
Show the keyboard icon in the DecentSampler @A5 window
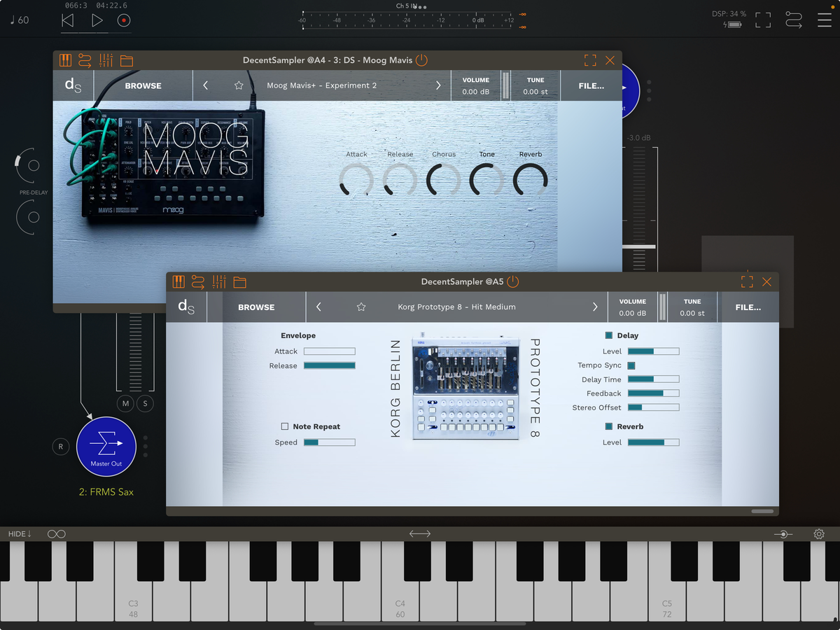[x=178, y=282]
